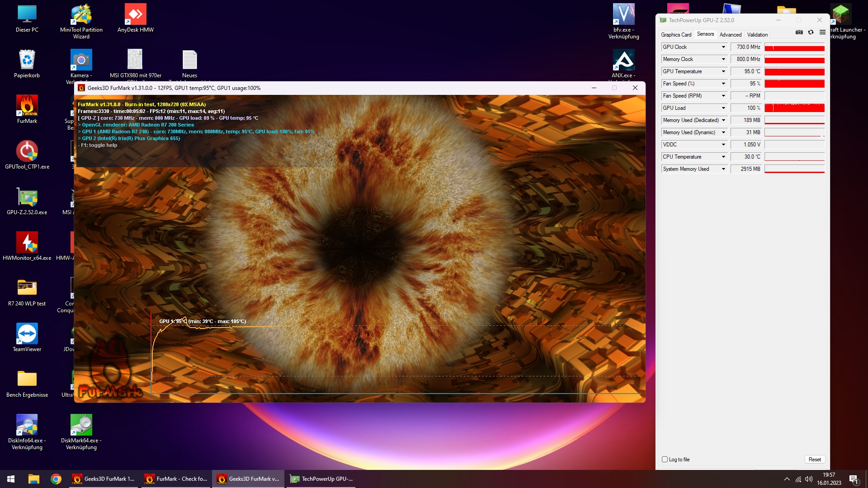Enable the Log to file checkbox
The width and height of the screenshot is (868, 488).
[x=665, y=460]
